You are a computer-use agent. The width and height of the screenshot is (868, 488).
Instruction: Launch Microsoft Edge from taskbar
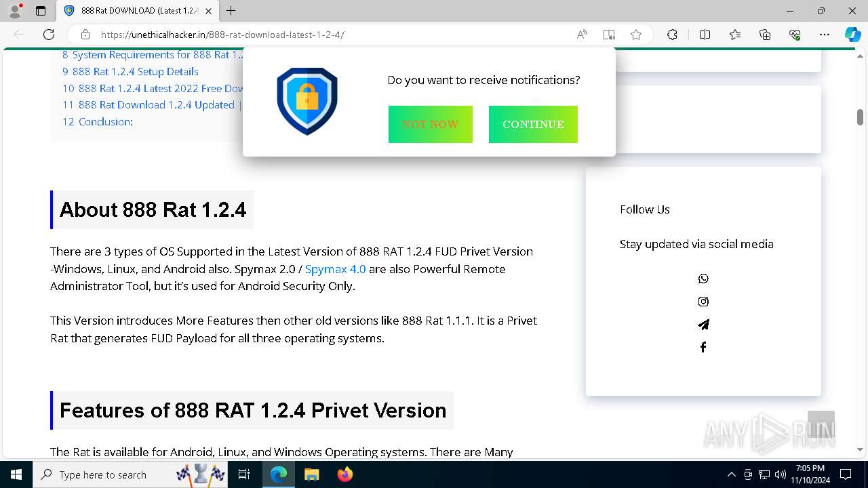279,474
